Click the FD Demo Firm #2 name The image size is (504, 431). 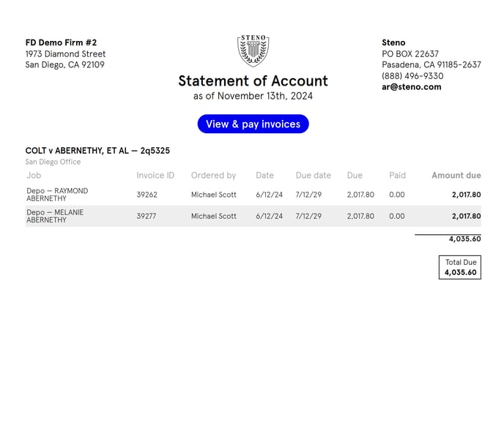point(61,43)
